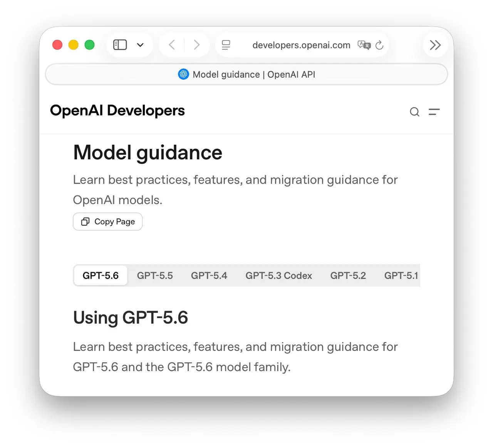
Task: Click the developers.openai.com address field
Action: point(302,45)
